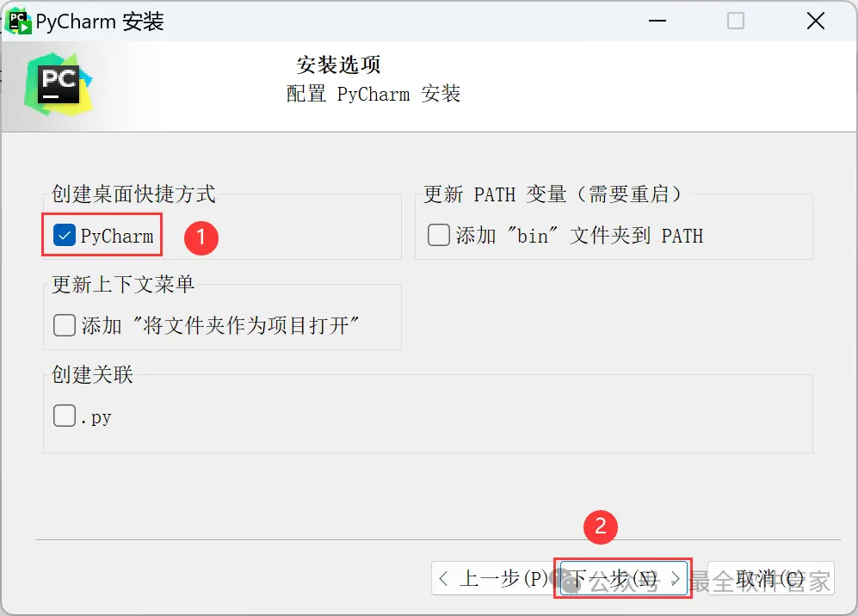The image size is (858, 616).
Task: Click the 安装选项 heading text
Action: [338, 65]
